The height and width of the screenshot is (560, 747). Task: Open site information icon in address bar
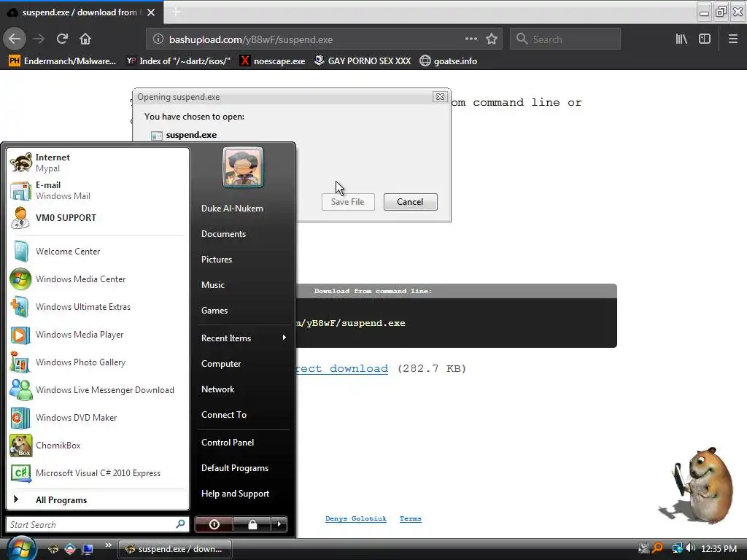[158, 39]
